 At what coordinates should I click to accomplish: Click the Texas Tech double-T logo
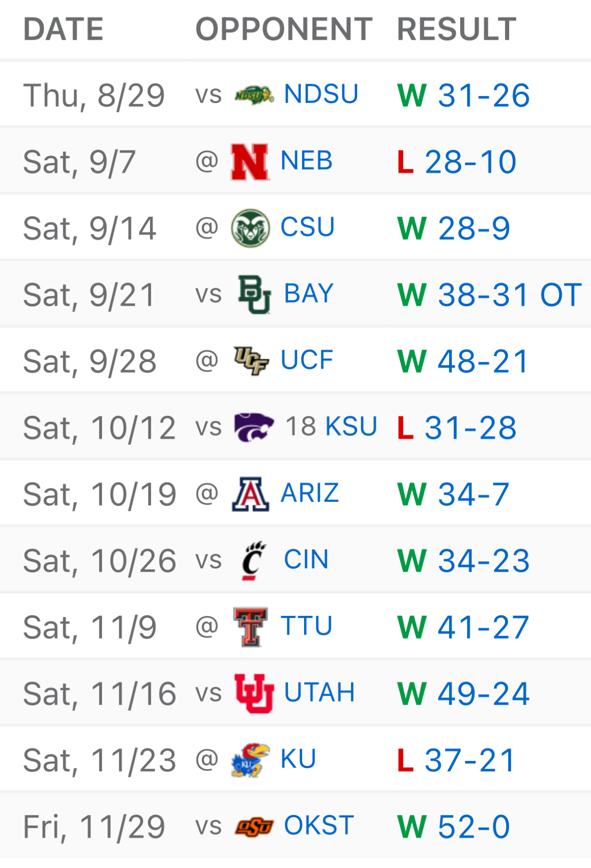pos(251,627)
